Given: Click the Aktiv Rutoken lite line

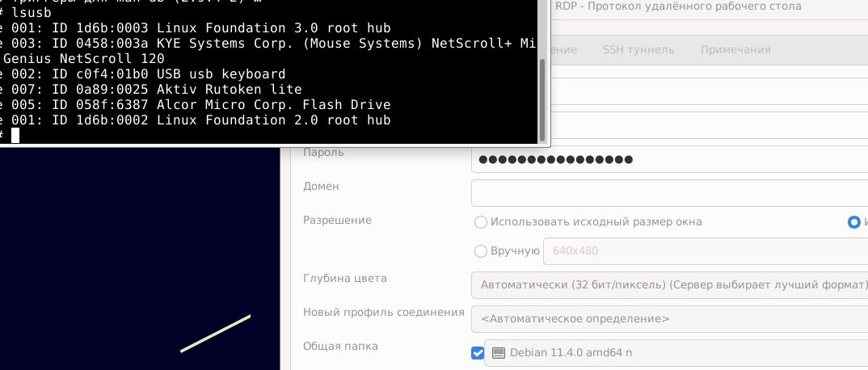Looking at the screenshot, I should pyautogui.click(x=150, y=89).
